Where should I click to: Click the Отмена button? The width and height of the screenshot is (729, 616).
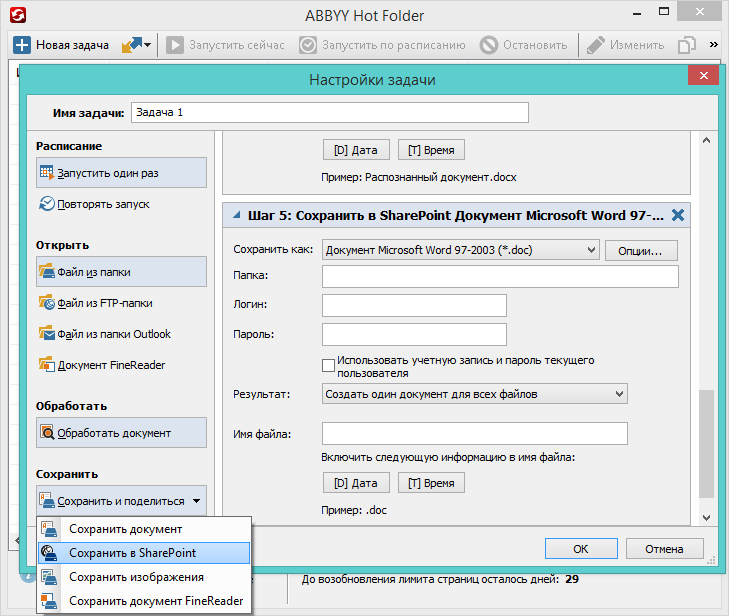(x=664, y=549)
